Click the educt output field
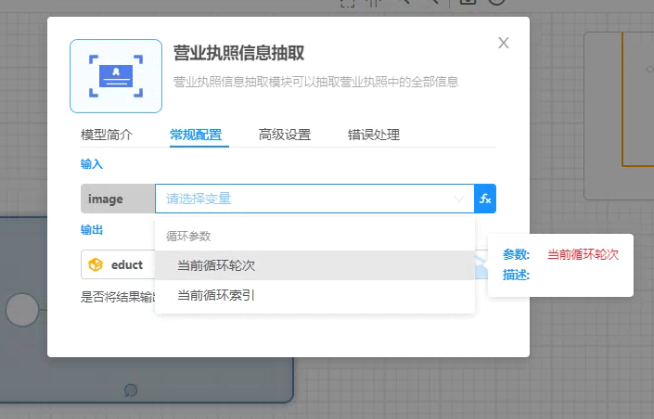The width and height of the screenshot is (654, 419). click(118, 264)
